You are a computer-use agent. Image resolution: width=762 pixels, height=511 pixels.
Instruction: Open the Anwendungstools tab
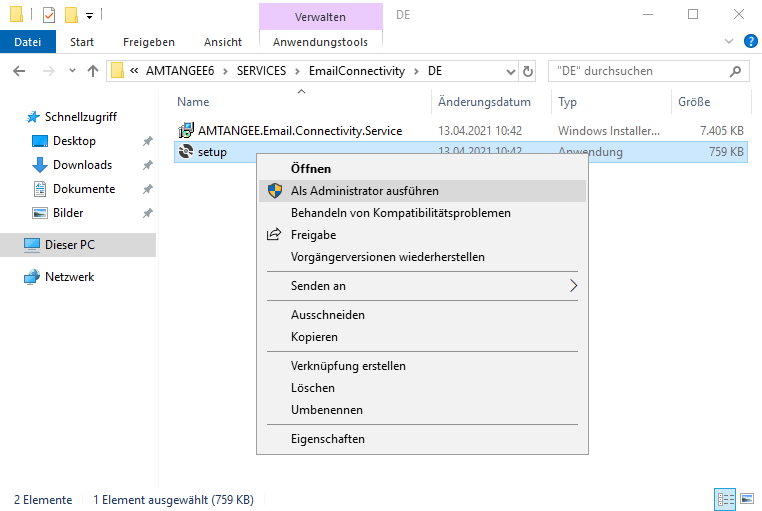[320, 42]
